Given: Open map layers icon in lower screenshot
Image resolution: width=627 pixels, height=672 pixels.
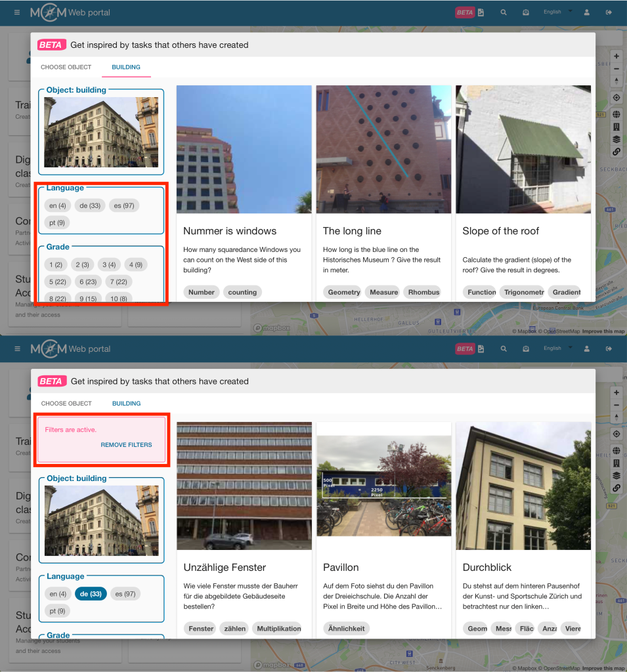Looking at the screenshot, I should point(616,476).
